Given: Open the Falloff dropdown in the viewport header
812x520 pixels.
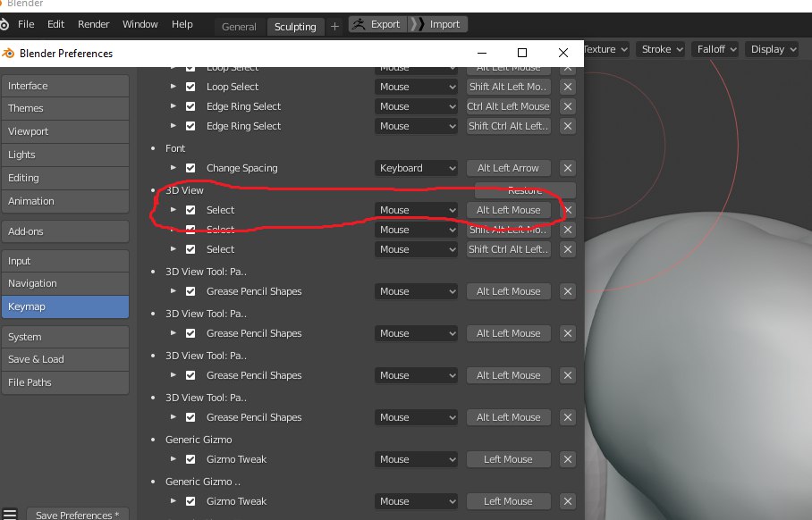Looking at the screenshot, I should coord(715,49).
